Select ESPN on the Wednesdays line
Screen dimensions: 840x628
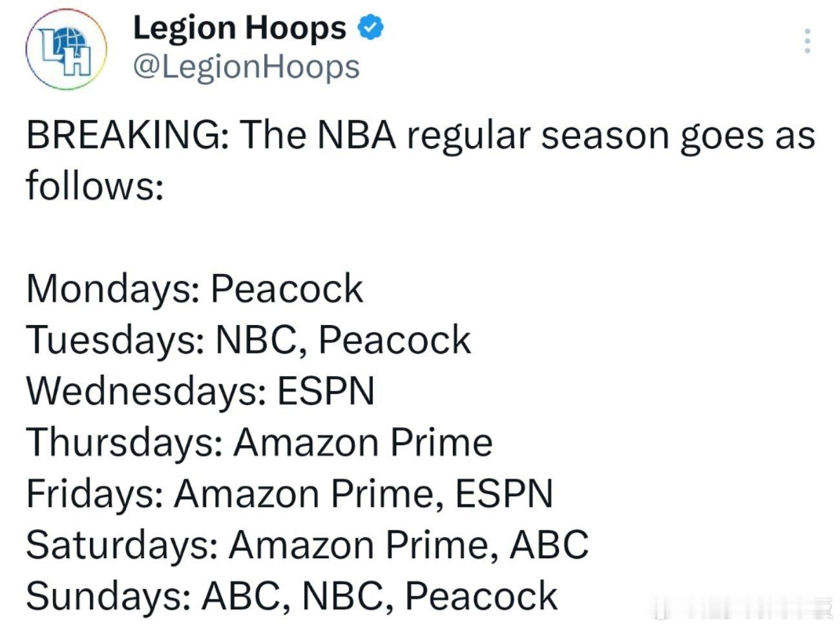[326, 392]
